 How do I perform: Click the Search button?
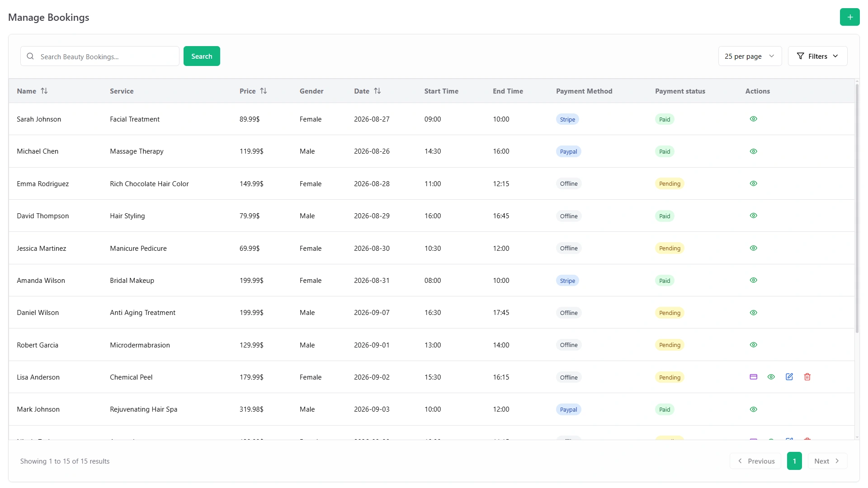click(x=202, y=56)
